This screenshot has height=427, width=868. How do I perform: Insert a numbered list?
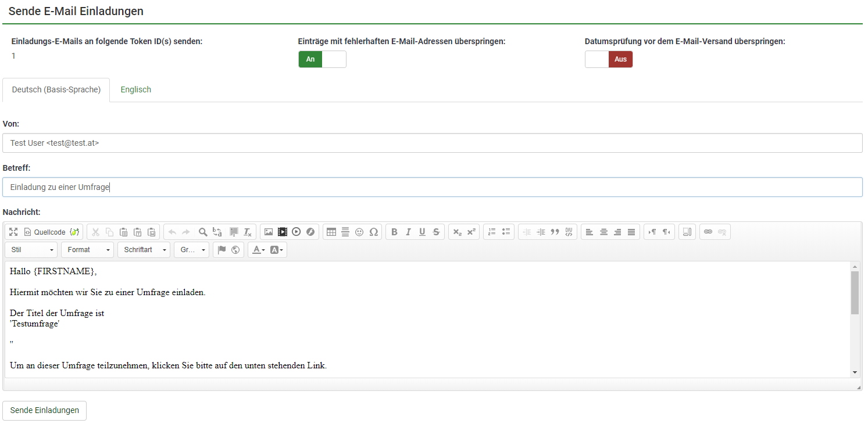pyautogui.click(x=492, y=232)
